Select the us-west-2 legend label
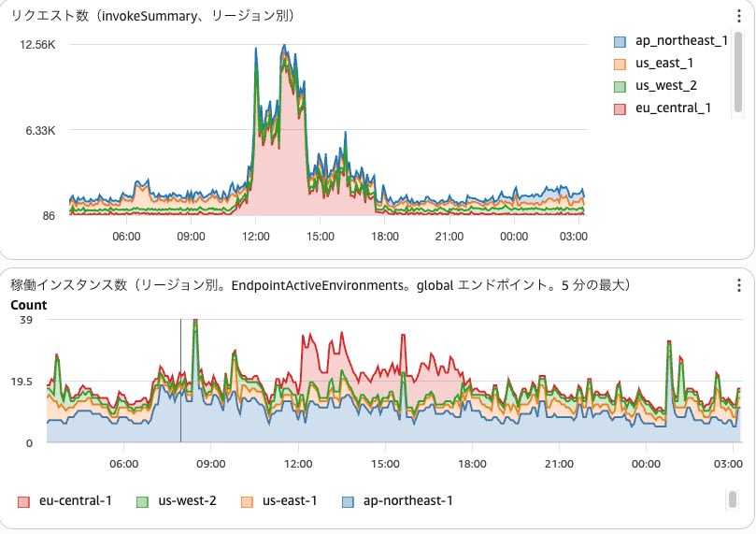Image resolution: width=756 pixels, height=534 pixels. pos(187,500)
